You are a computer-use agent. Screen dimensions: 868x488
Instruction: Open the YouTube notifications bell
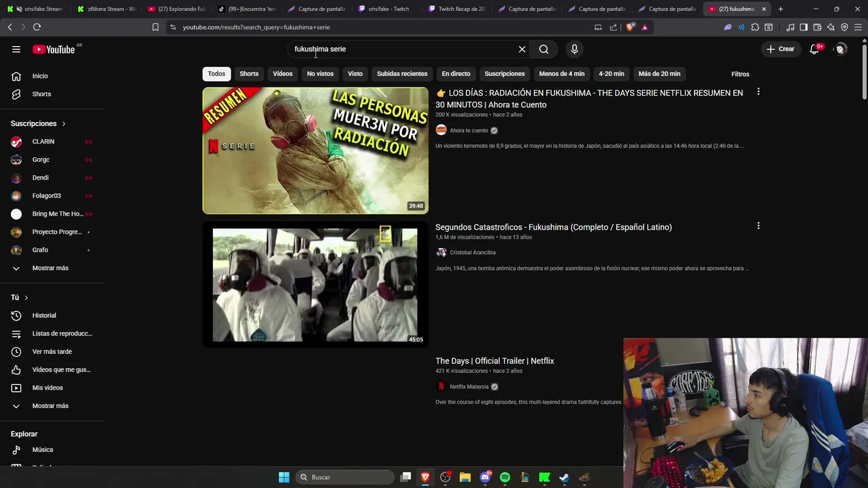tap(816, 49)
